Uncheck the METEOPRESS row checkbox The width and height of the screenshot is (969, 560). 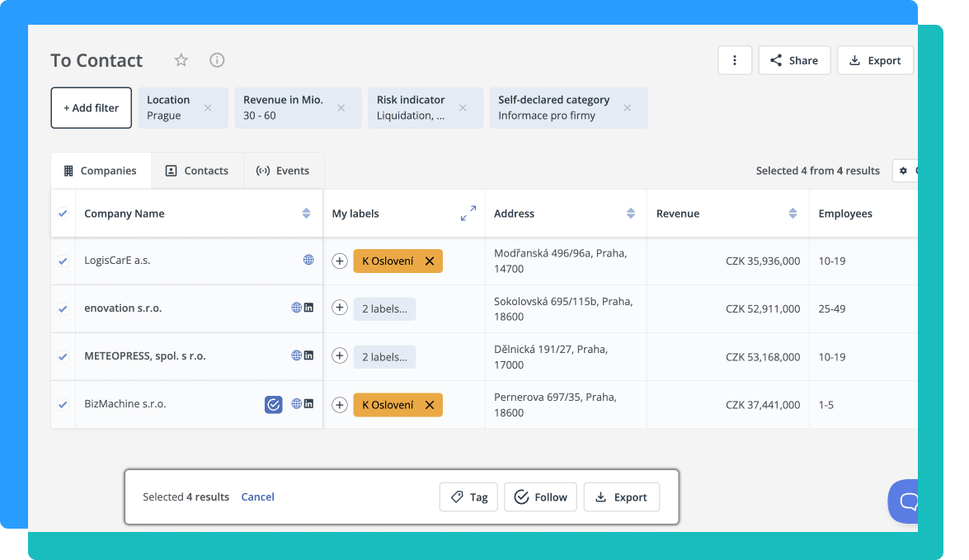[x=63, y=356]
